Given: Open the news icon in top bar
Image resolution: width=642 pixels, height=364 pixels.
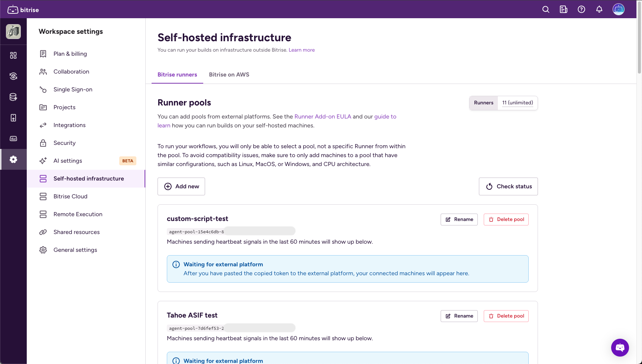Looking at the screenshot, I should (x=564, y=10).
